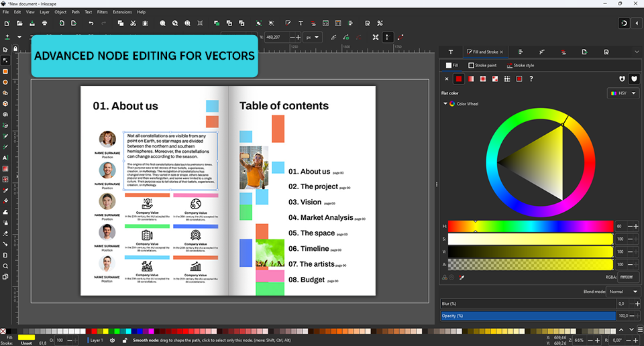Select the Gradient tool in the toolbox

(x=5, y=169)
